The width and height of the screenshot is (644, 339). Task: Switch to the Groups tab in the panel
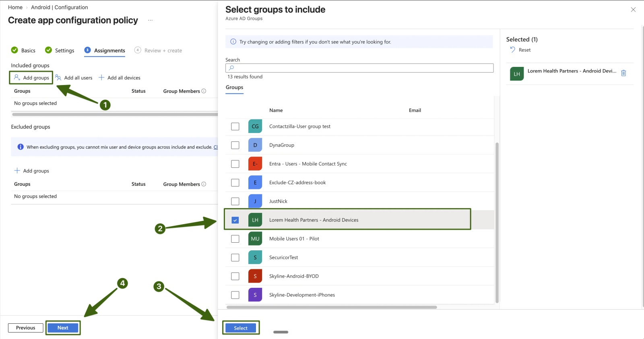pos(234,87)
